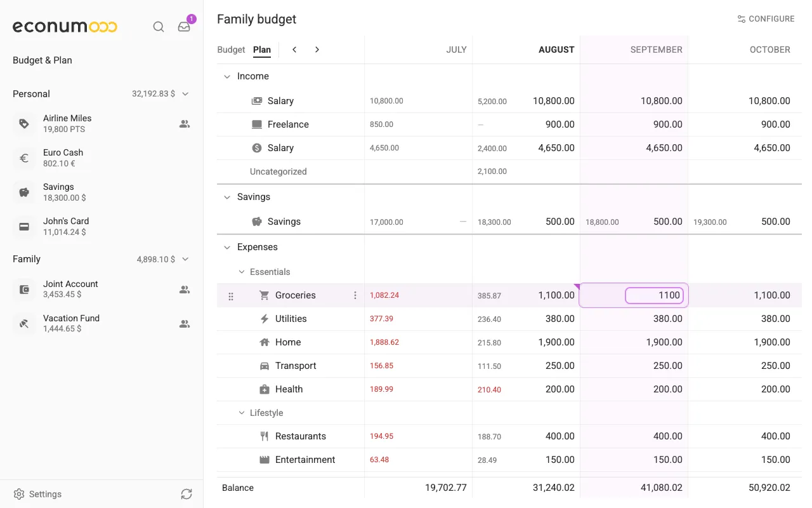Click the Utilities lightning bolt icon

tap(265, 319)
